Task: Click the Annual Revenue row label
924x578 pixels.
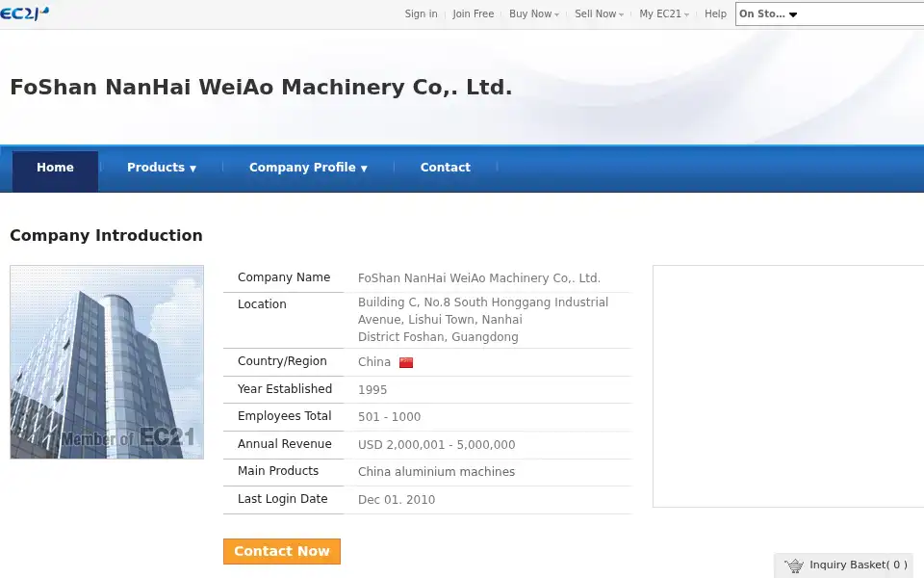Action: tap(285, 444)
